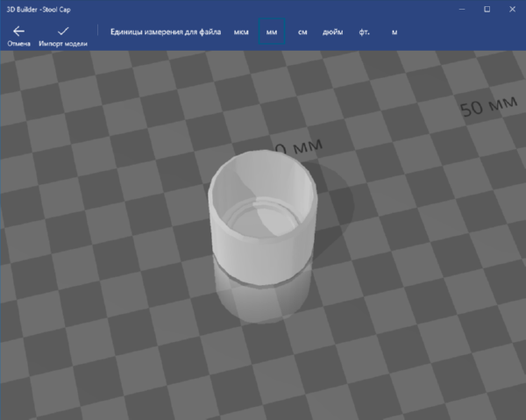Choose м (meters) unit option
The height and width of the screenshot is (420, 526).
394,32
